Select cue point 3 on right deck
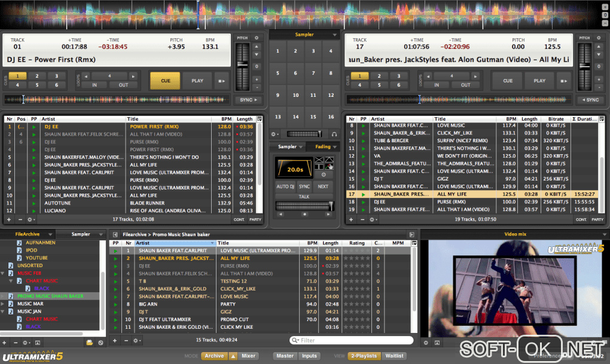Screen dimensions: 610x364 pos(398,76)
